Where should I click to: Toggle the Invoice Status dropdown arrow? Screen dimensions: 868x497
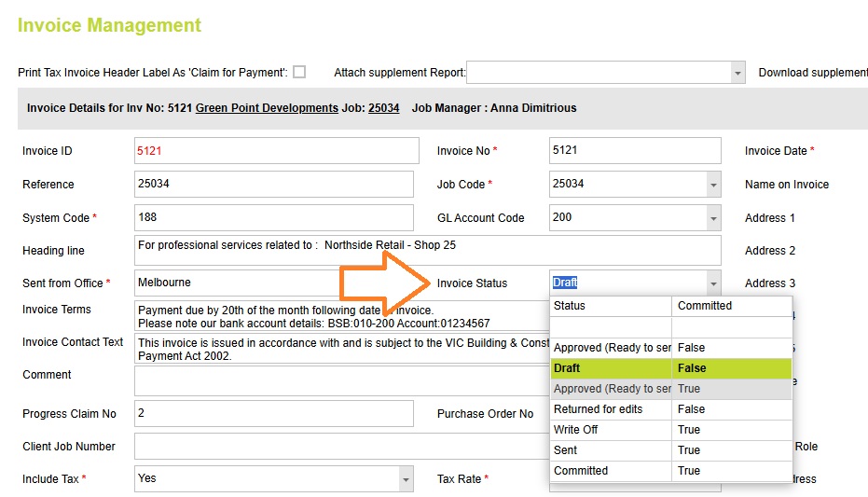click(x=713, y=283)
